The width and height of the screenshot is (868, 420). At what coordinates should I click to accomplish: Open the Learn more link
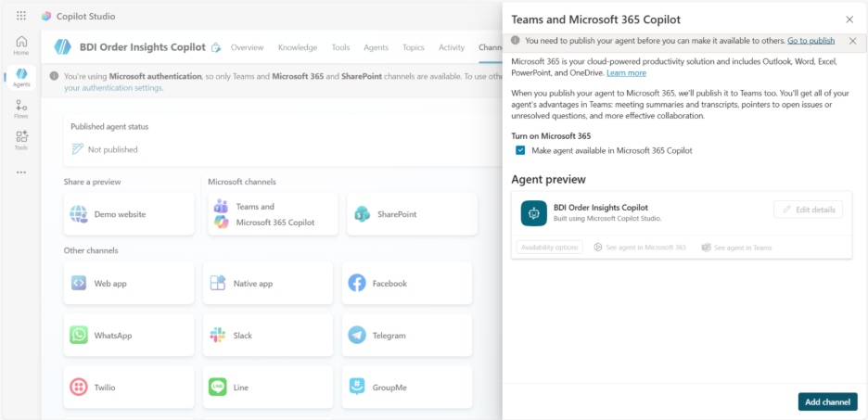tap(626, 72)
